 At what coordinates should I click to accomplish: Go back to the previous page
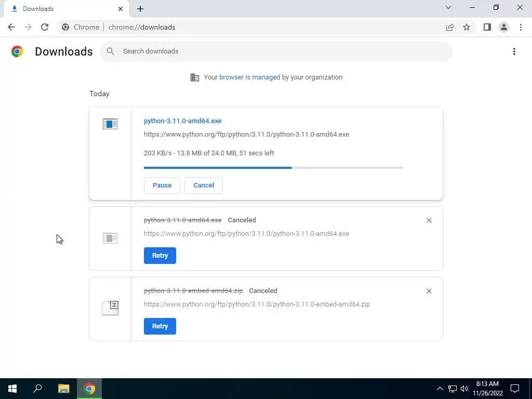click(11, 27)
